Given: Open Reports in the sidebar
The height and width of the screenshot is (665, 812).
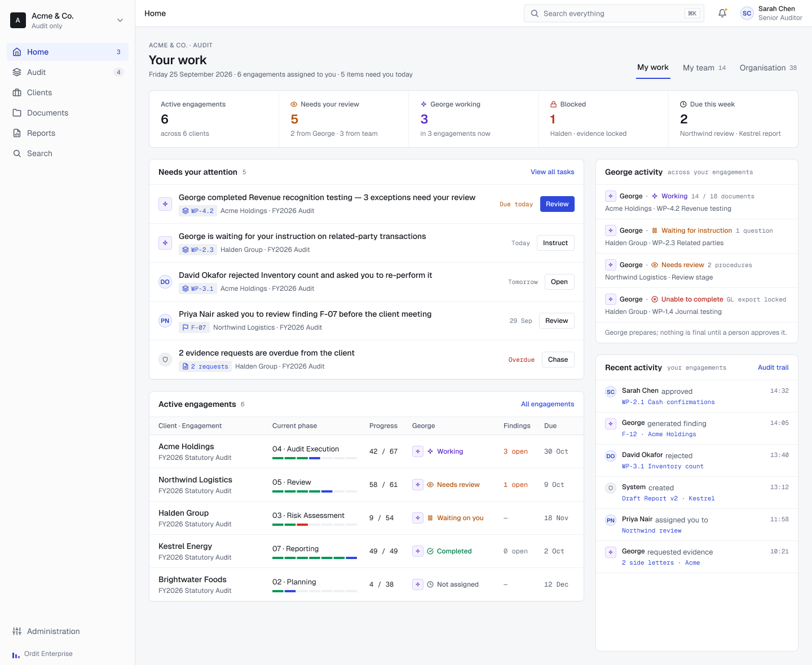Looking at the screenshot, I should pyautogui.click(x=68, y=133).
